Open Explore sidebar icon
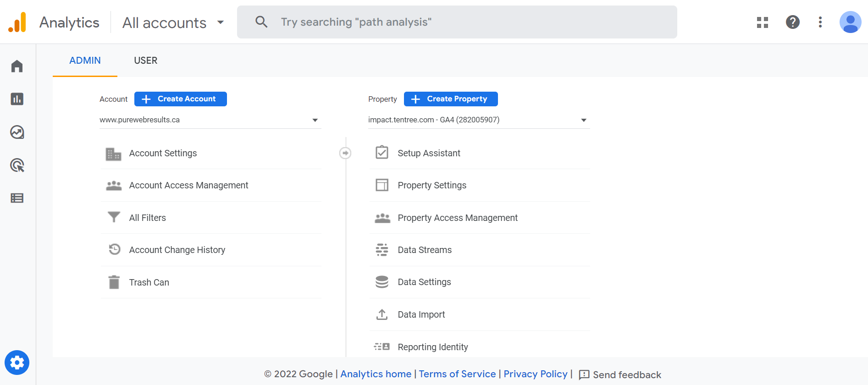Viewport: 868px width, 385px height. pos(17,132)
